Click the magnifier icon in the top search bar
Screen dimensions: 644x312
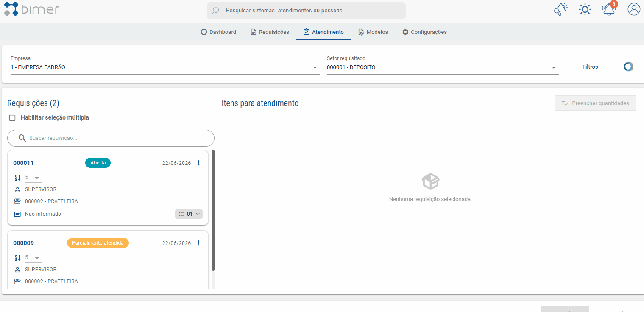tap(216, 10)
